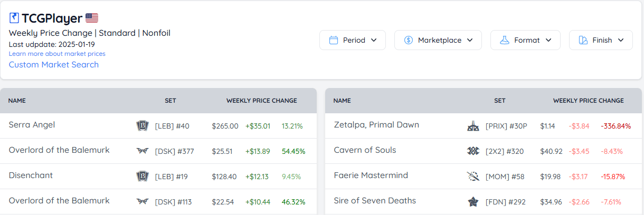Click the -15.87% change percentage
Image resolution: width=644 pixels, height=215 pixels.
click(x=613, y=177)
